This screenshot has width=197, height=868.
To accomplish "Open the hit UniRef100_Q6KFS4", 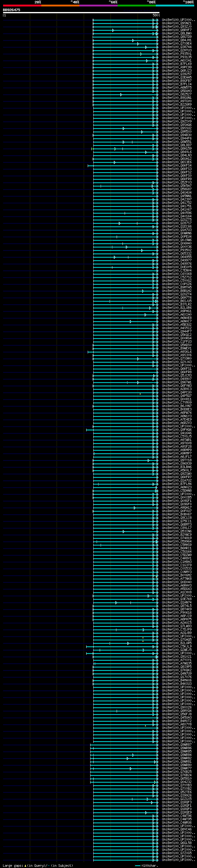I will point(177,165).
